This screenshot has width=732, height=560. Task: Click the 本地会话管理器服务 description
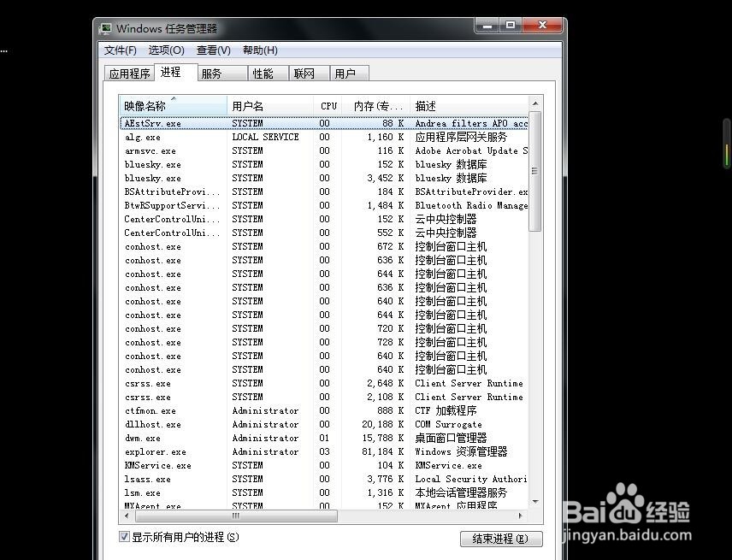click(461, 492)
